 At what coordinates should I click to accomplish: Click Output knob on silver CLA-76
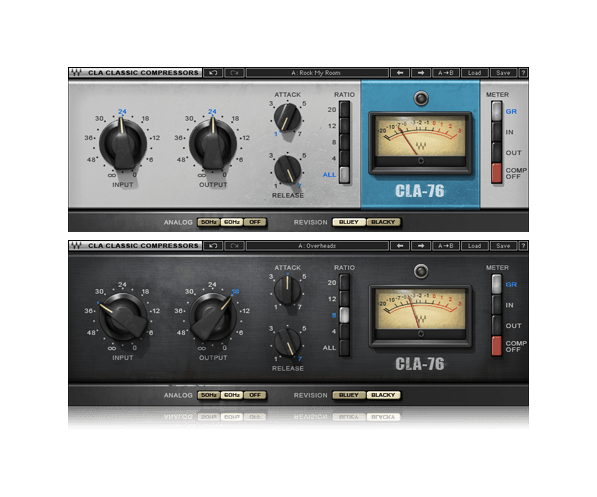click(x=213, y=145)
